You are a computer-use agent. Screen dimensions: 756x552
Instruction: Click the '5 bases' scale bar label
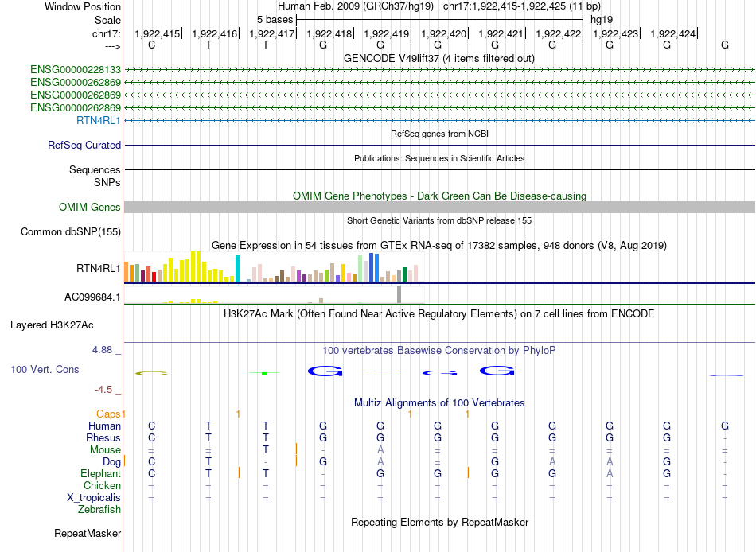[275, 20]
